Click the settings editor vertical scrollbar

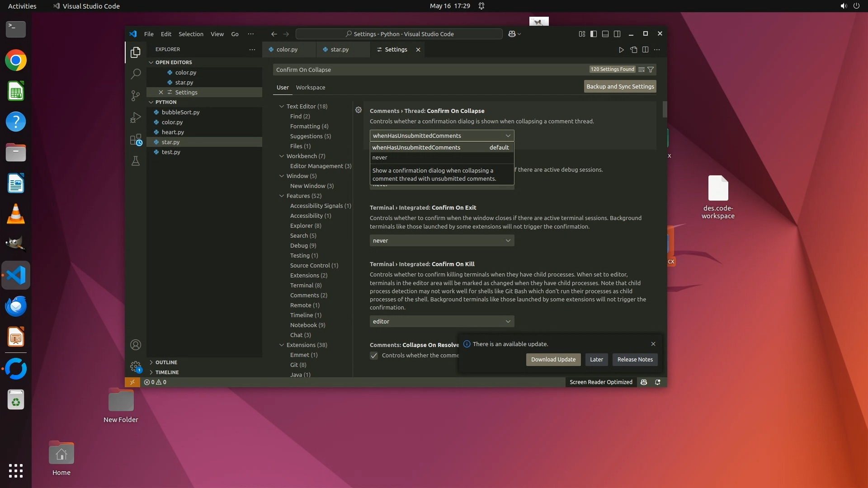tap(665, 110)
